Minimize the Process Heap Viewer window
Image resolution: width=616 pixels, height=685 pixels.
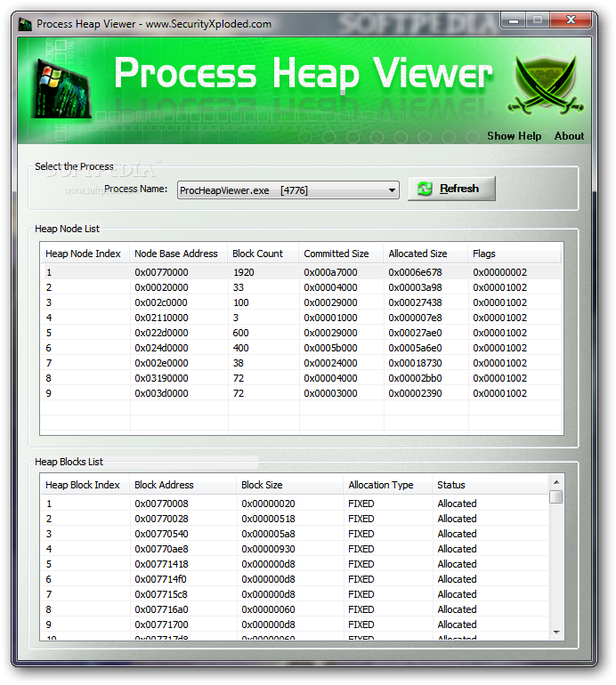tap(514, 20)
